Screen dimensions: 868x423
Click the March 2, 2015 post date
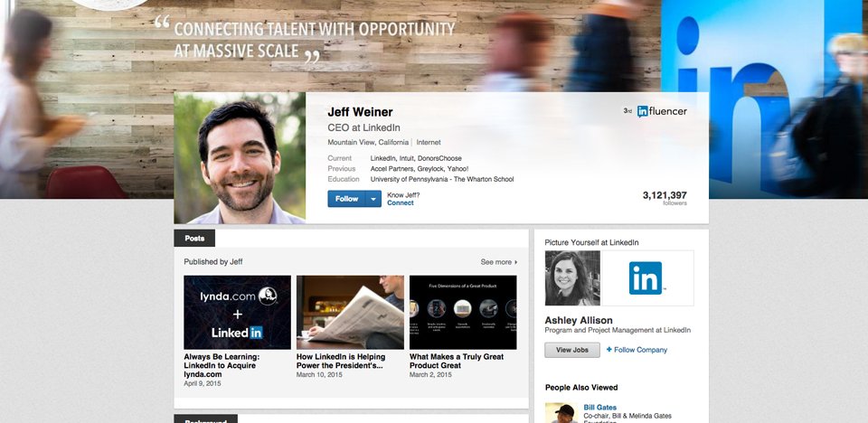[430, 374]
